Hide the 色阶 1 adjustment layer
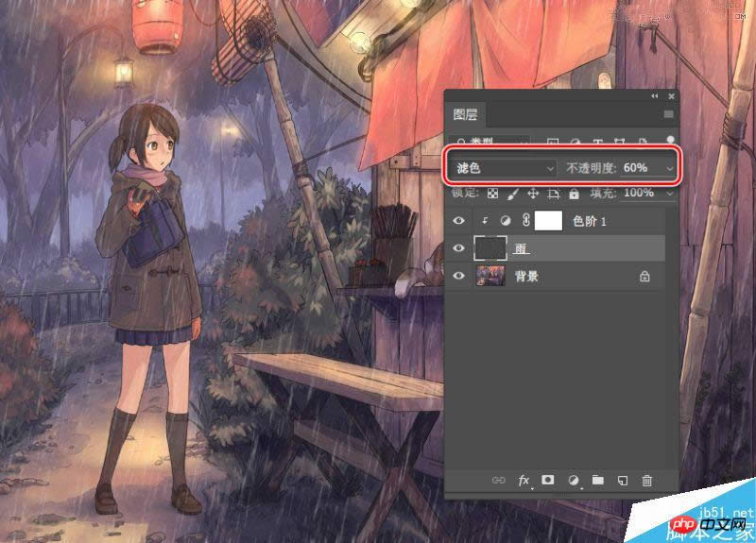 tap(459, 222)
